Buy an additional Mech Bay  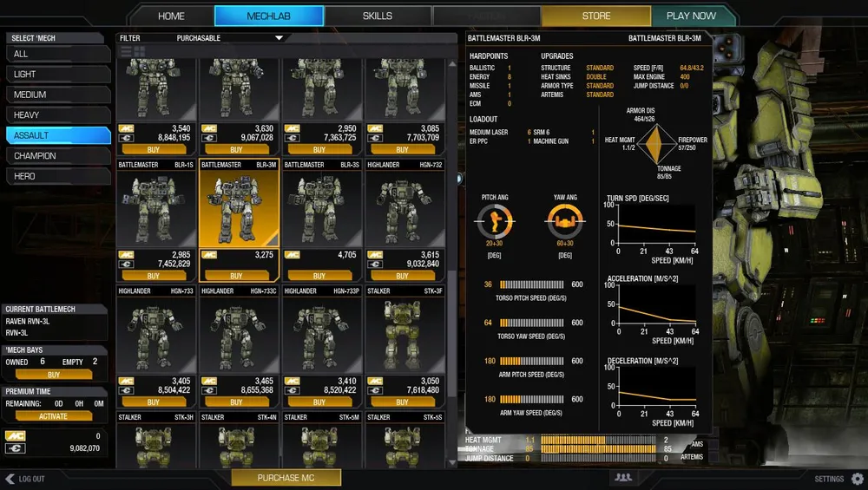(54, 375)
